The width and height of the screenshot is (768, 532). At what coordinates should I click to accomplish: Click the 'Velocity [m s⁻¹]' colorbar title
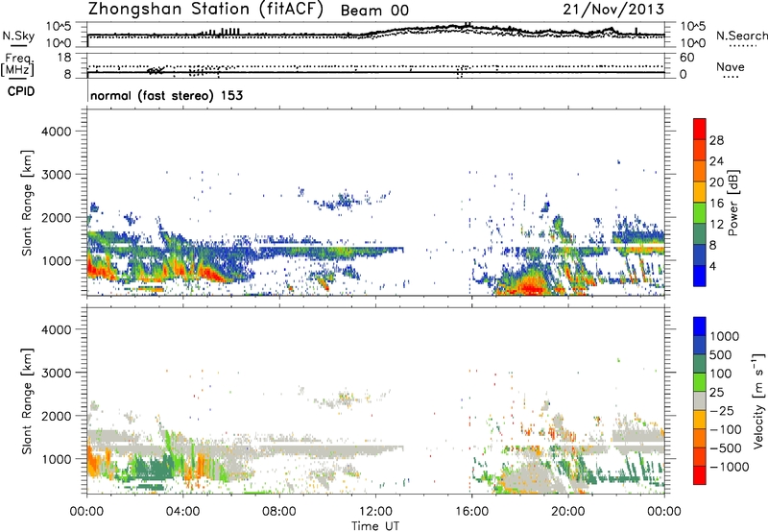tap(758, 400)
